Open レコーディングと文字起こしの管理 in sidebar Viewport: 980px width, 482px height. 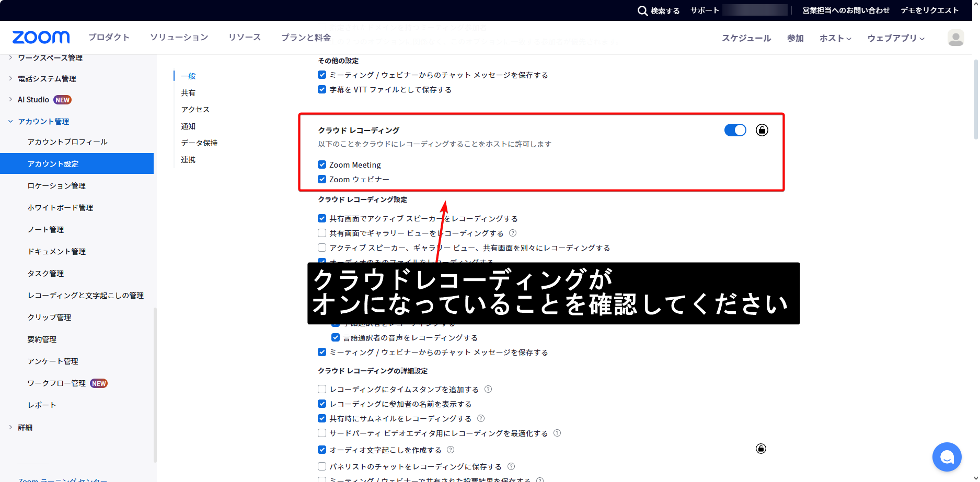pos(85,296)
